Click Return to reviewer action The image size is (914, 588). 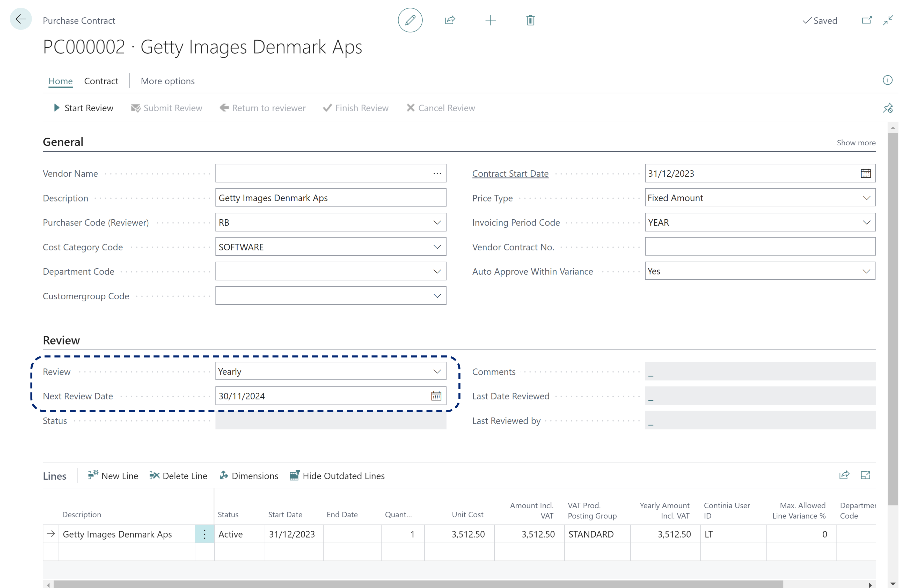[263, 108]
